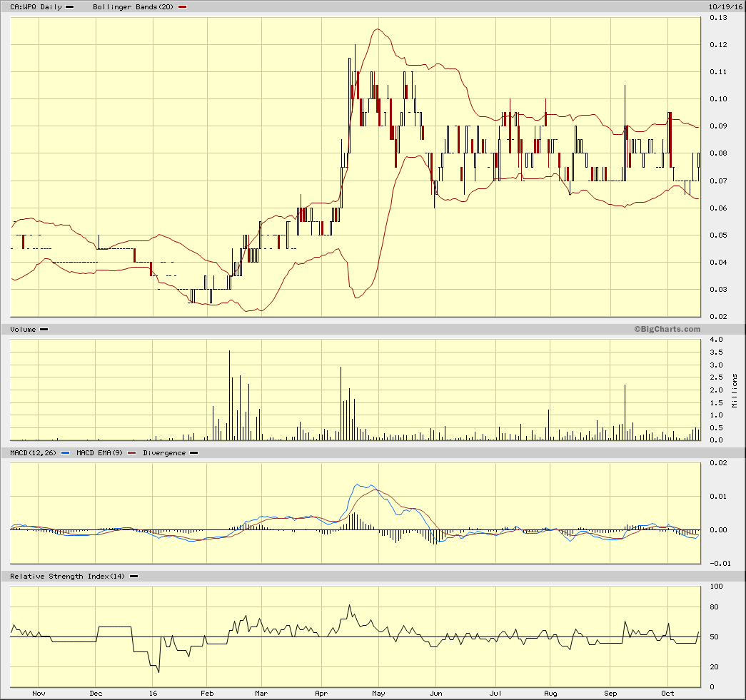The width and height of the screenshot is (746, 700).
Task: Click the Divergence legend label
Action: 164,452
